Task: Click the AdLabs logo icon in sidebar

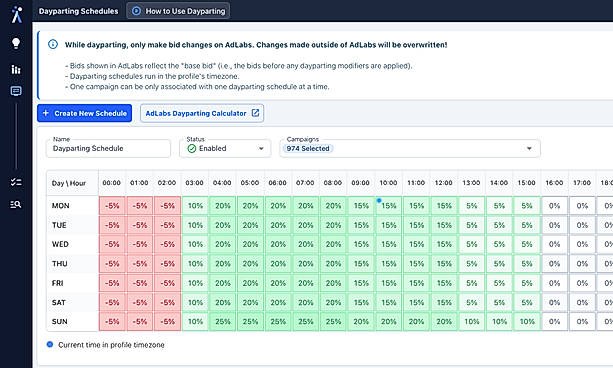Action: pos(16,14)
